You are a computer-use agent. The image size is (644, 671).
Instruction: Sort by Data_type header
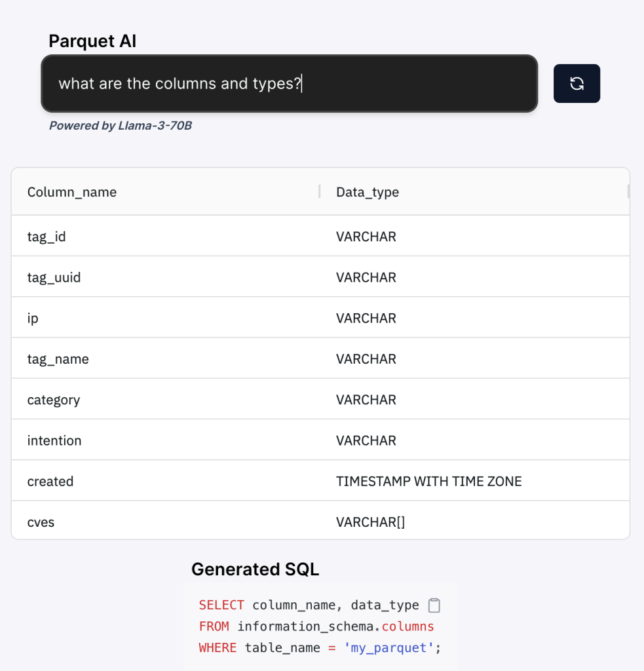[x=367, y=192]
